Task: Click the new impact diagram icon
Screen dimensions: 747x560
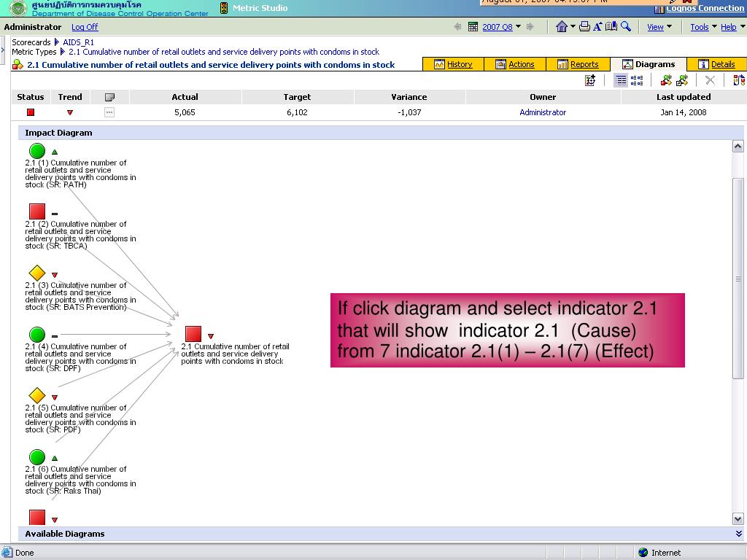Action: (666, 80)
